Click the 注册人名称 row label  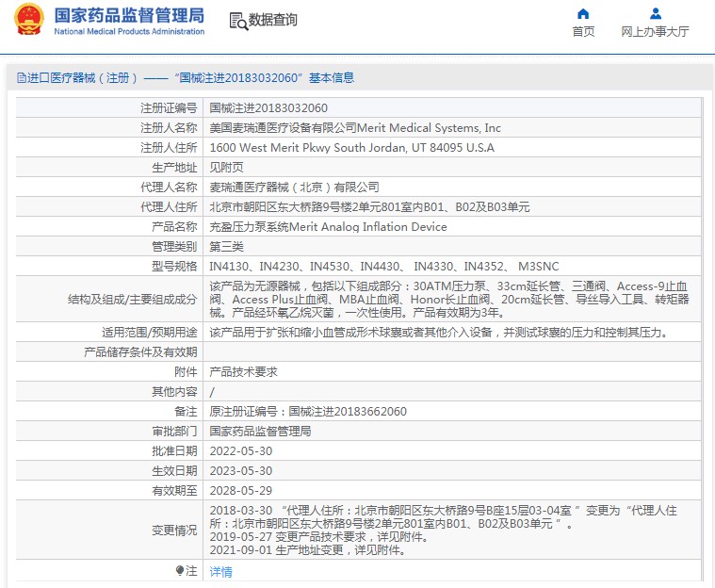click(x=169, y=128)
